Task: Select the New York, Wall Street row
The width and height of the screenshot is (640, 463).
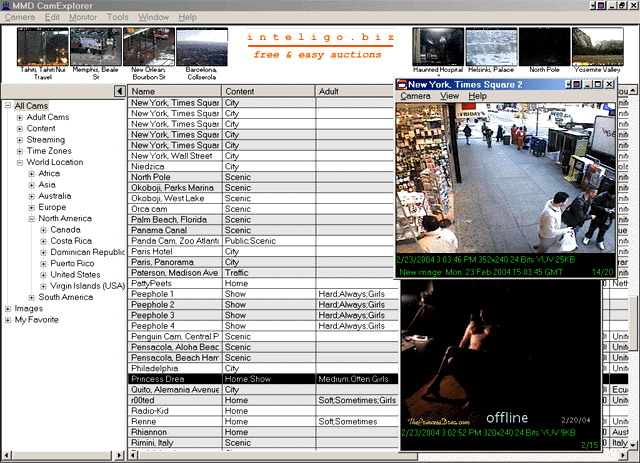Action: tap(263, 156)
